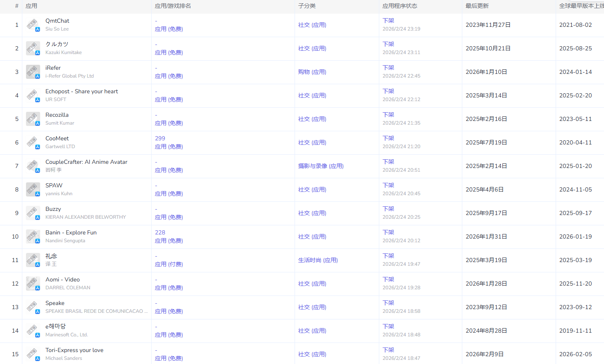Click the QmtChat app icon
This screenshot has height=364, width=604.
pos(33,25)
